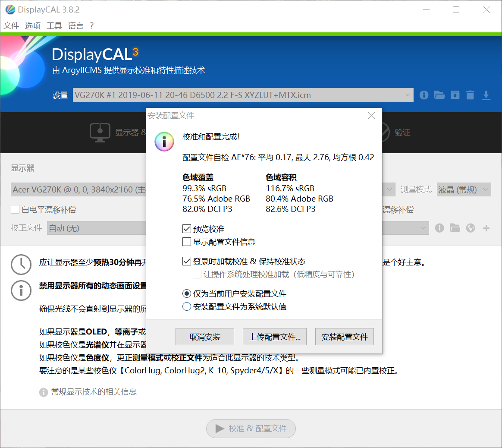Open the 工具 menu
Screen dimensions: 502x448
pos(54,25)
